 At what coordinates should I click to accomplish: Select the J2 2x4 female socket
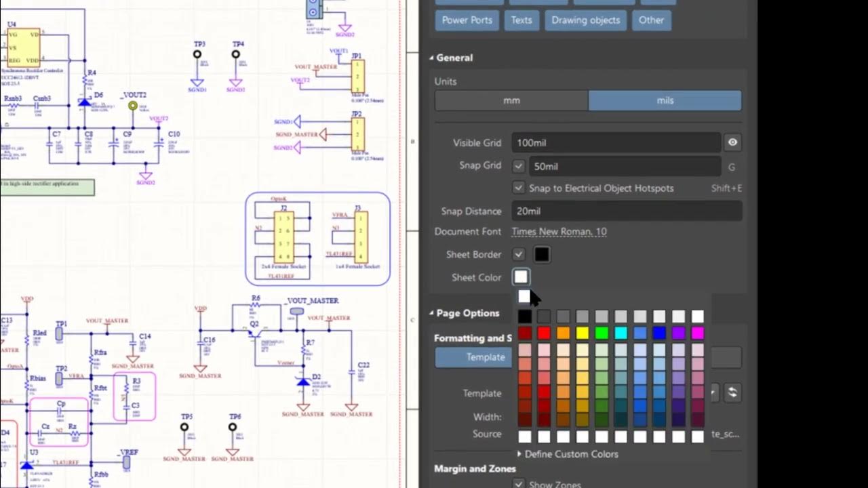tap(284, 237)
